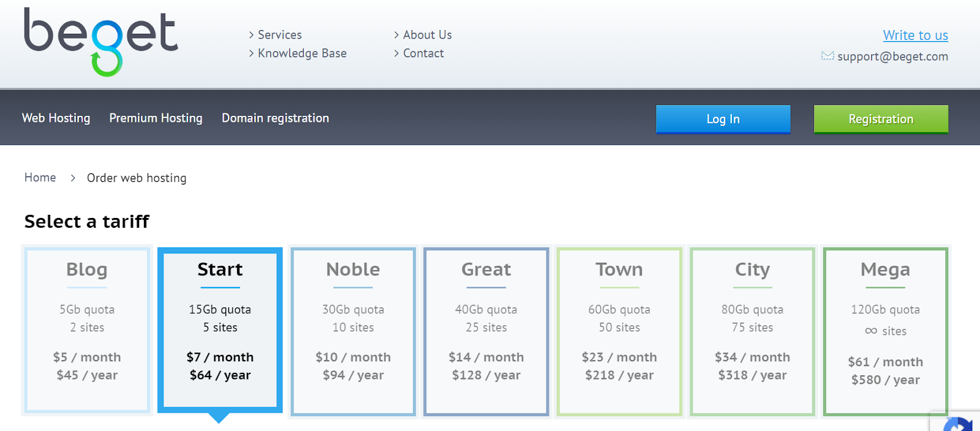980x431 pixels.
Task: Click the $14 / month price text
Action: [486, 357]
